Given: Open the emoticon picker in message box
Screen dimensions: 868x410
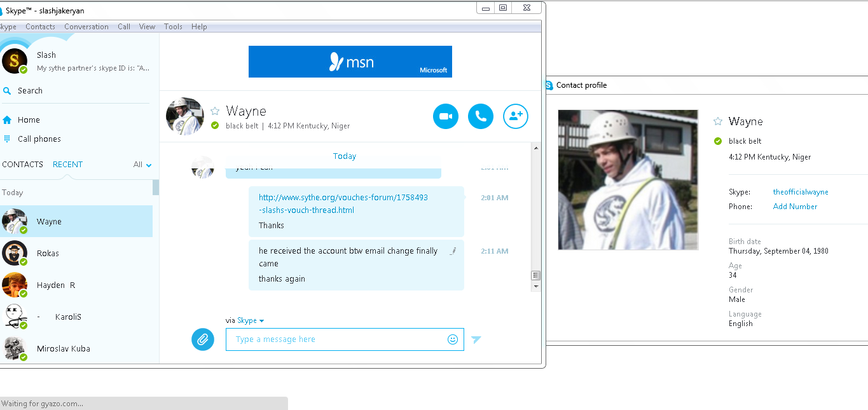Looking at the screenshot, I should point(453,339).
